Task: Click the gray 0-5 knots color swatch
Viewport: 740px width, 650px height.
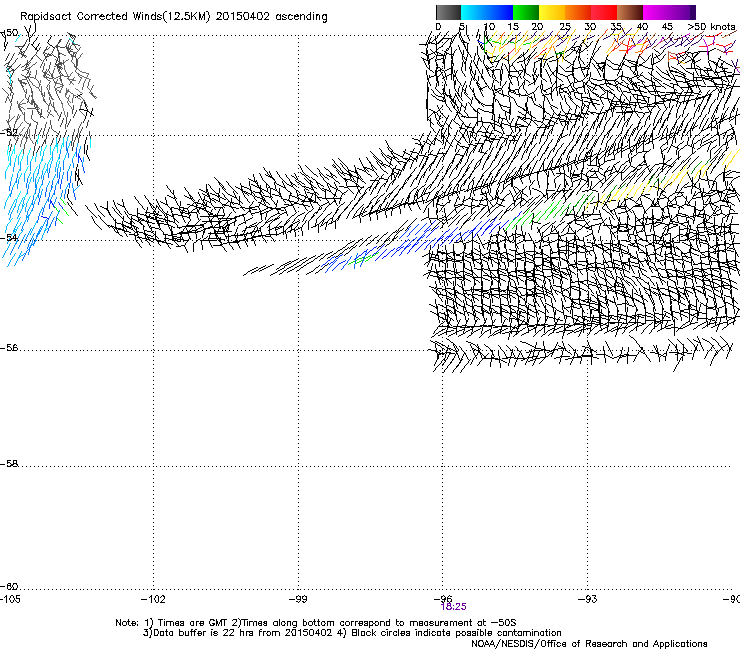Action: [x=448, y=12]
